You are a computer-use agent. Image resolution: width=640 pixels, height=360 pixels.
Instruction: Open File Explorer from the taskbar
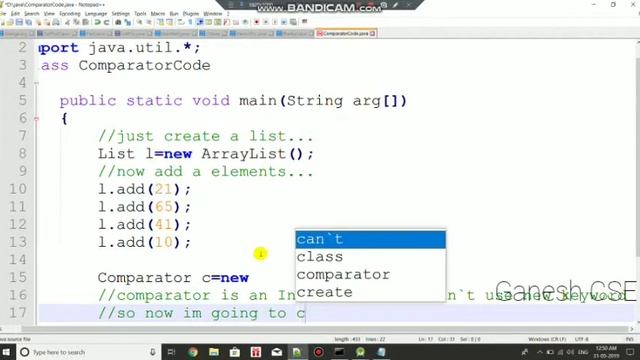click(214, 352)
